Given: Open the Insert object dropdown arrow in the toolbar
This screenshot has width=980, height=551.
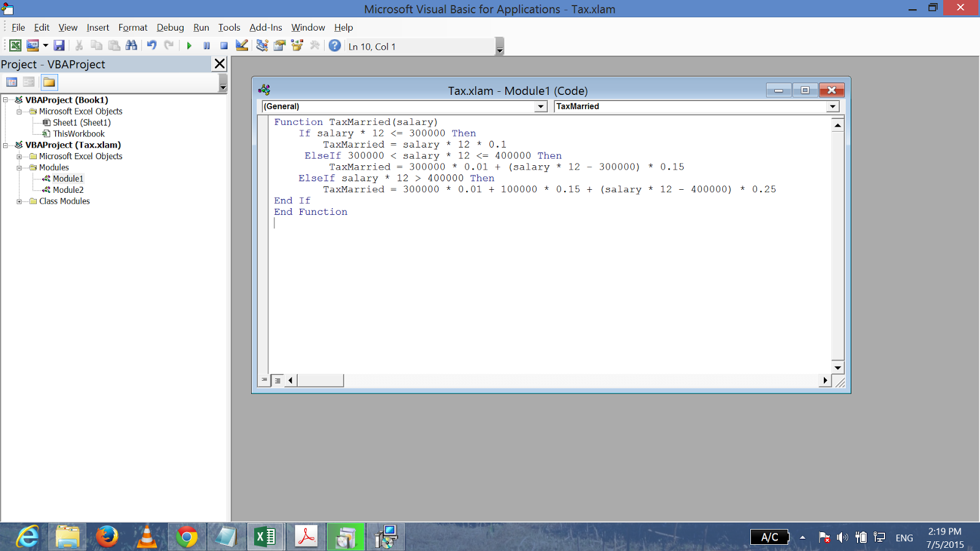Looking at the screenshot, I should coord(45,46).
